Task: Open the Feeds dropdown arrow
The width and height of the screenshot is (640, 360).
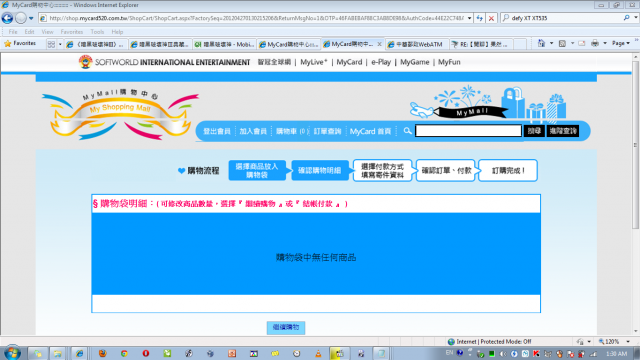Action: pos(572,43)
